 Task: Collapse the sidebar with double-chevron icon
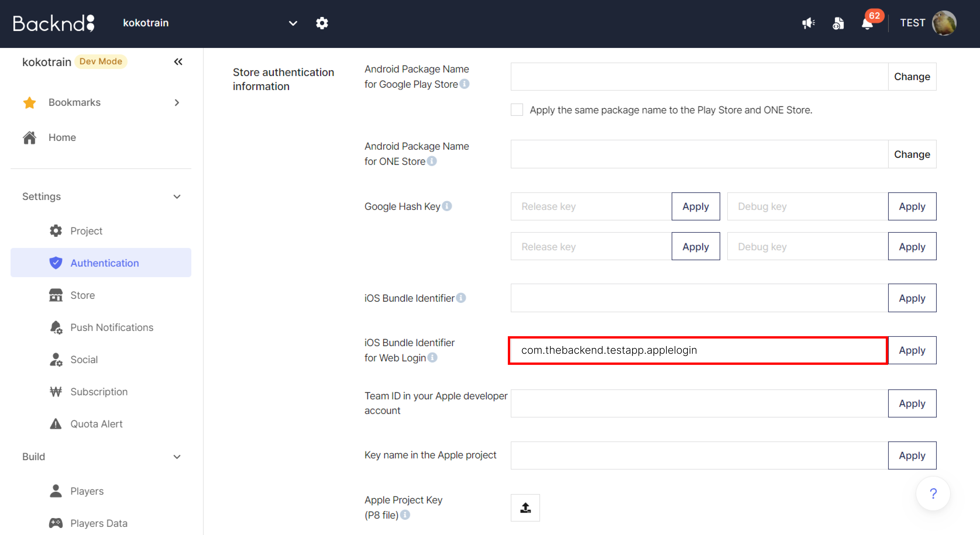click(178, 62)
